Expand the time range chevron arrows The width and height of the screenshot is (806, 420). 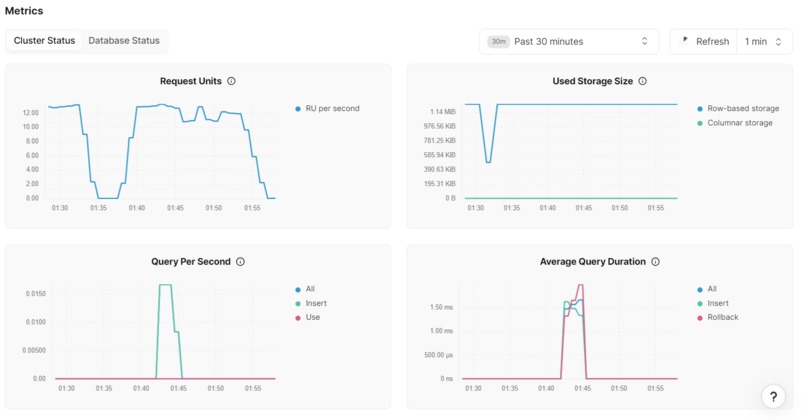click(x=644, y=41)
